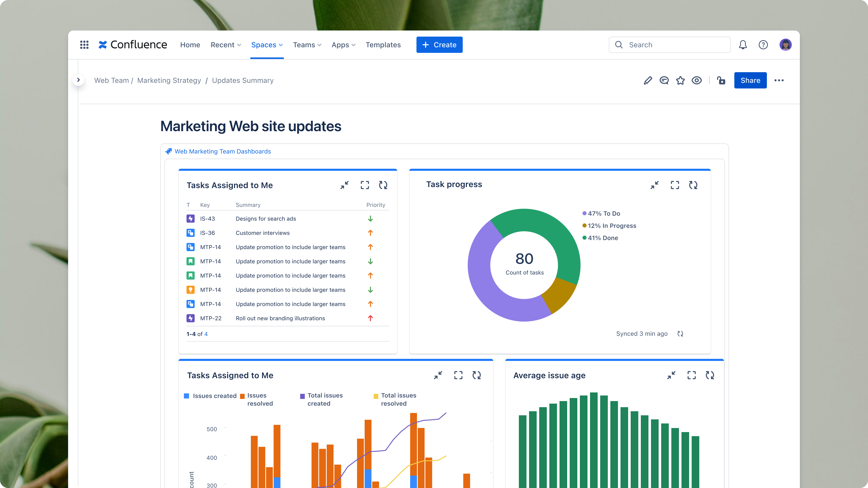The height and width of the screenshot is (488, 868).
Task: Sort by the Key column header
Action: [x=205, y=205]
